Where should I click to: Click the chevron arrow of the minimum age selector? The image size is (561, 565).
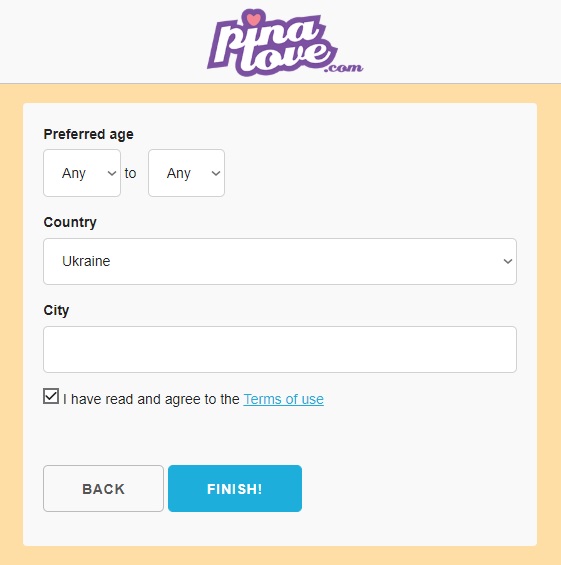(x=112, y=173)
